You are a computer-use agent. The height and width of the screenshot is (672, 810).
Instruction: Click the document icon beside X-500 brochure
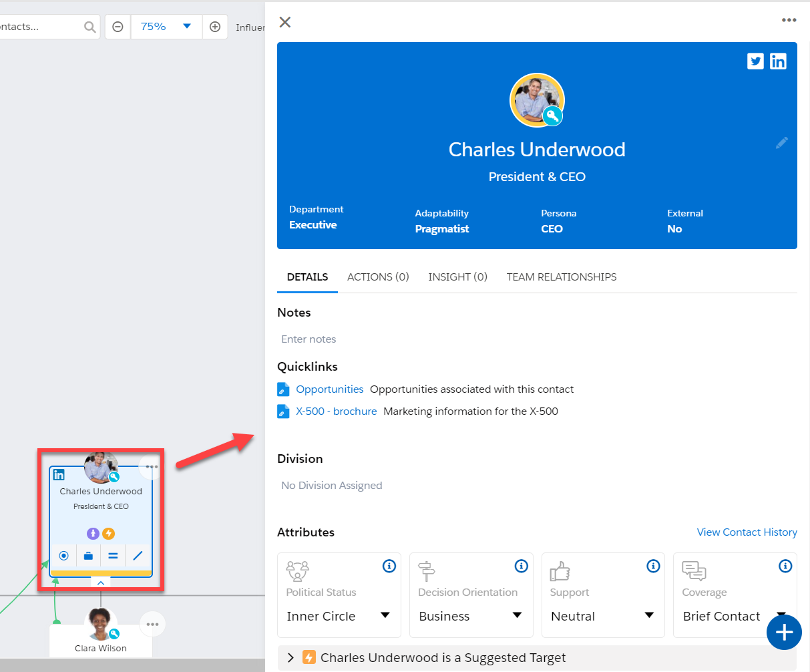(x=283, y=411)
